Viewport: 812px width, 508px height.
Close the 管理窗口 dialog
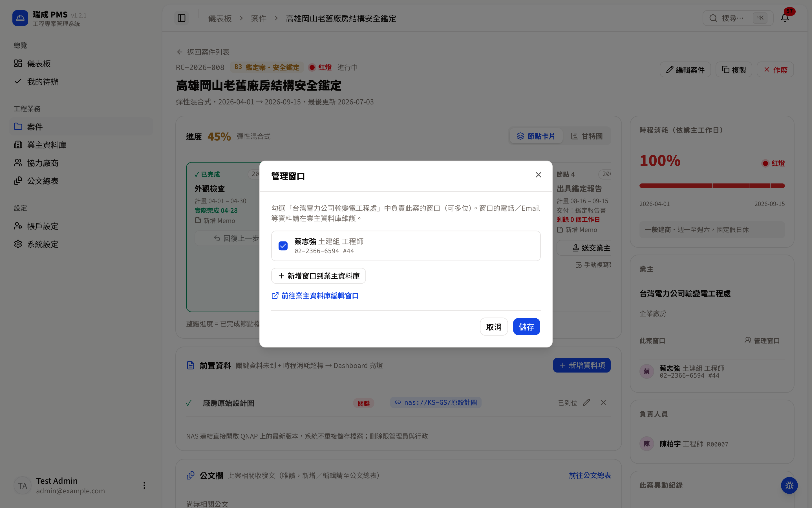coord(538,175)
